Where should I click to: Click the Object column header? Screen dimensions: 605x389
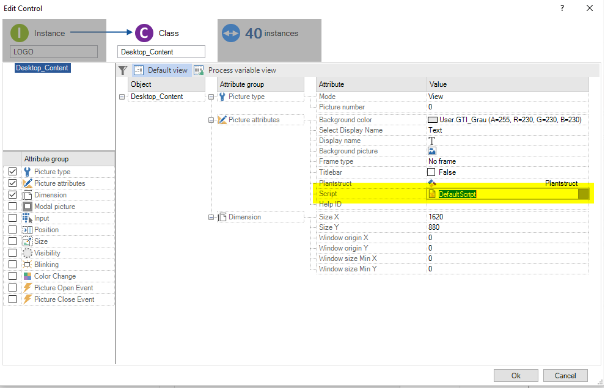coord(167,84)
